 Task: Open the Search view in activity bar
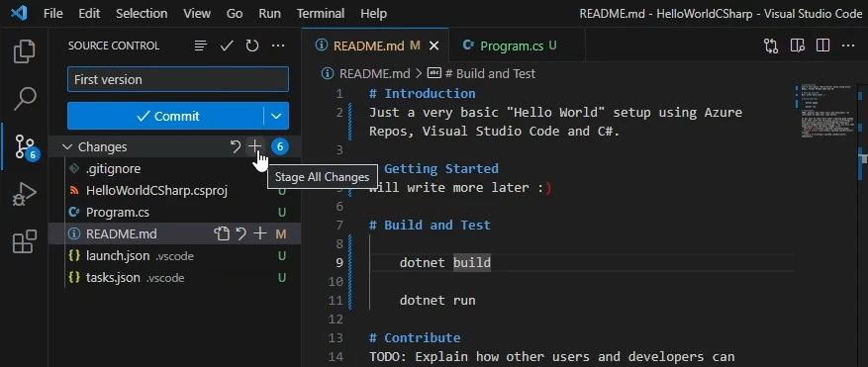[x=25, y=99]
